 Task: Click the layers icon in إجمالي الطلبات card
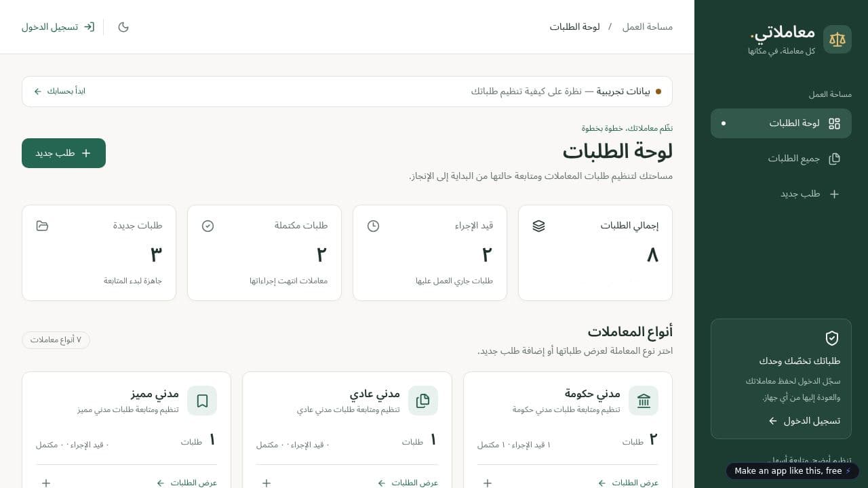tap(539, 226)
